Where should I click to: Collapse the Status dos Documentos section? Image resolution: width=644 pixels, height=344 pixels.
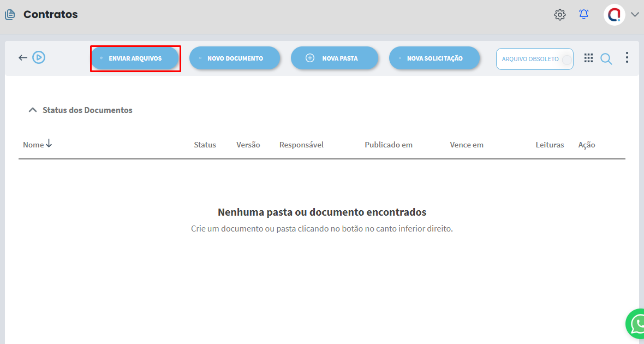click(x=33, y=110)
